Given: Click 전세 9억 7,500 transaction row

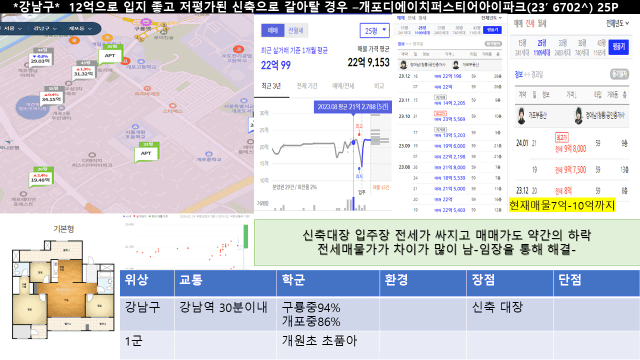Looking at the screenshot, I should (571, 170).
